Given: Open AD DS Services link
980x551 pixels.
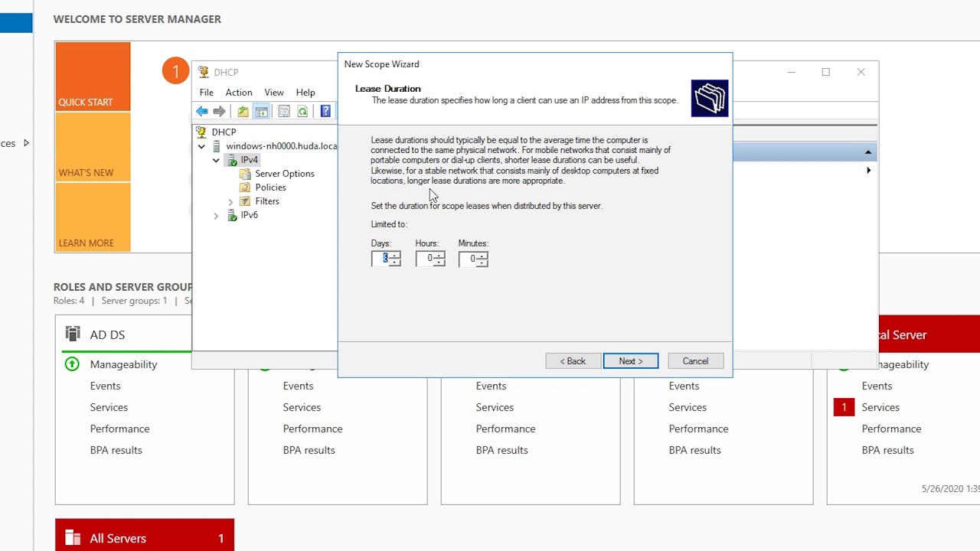Looking at the screenshot, I should (109, 407).
